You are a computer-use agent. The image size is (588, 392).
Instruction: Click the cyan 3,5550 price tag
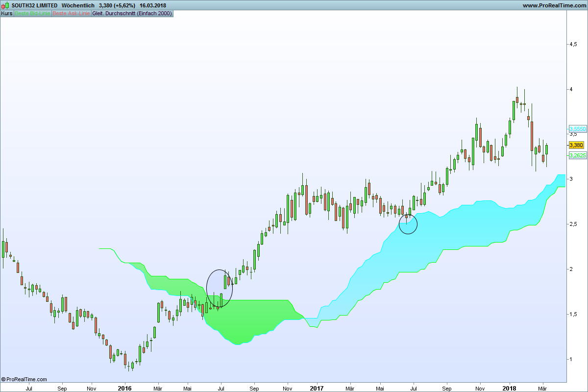tap(577, 129)
